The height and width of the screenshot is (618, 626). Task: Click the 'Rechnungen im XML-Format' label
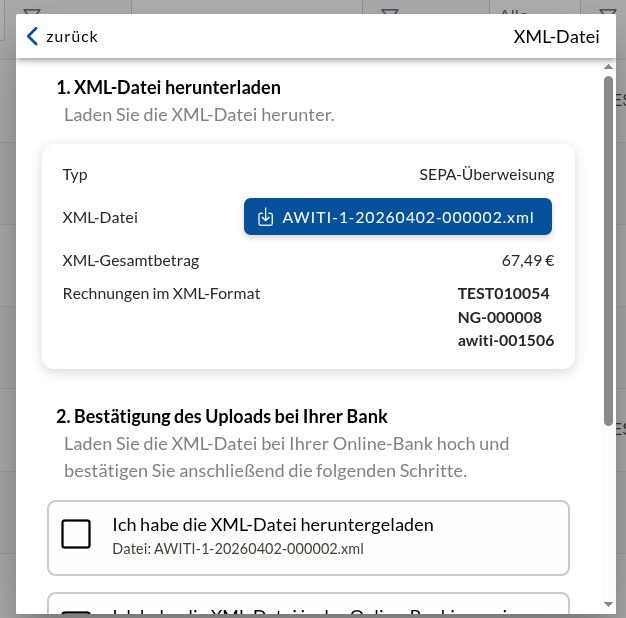click(x=161, y=294)
